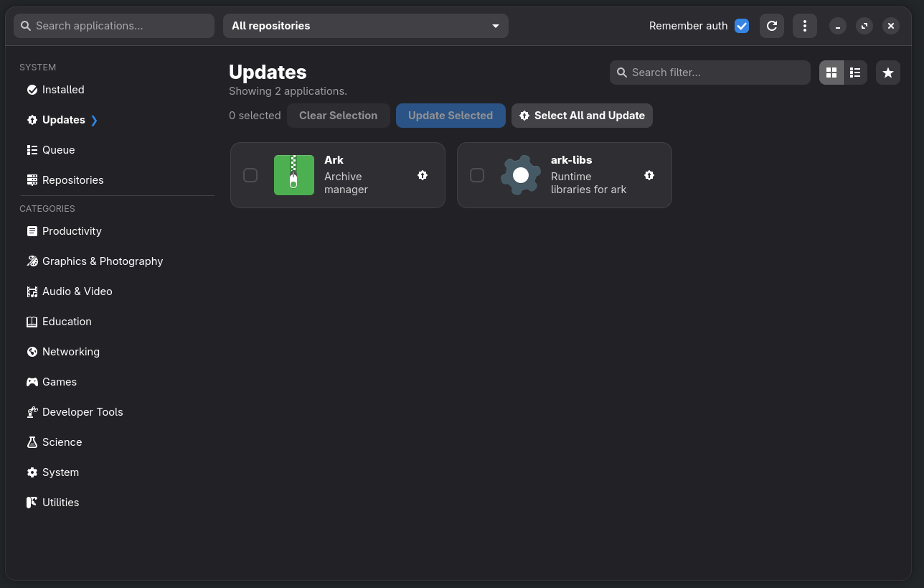Open settings for the Ark package
924x588 pixels.
[x=423, y=174]
